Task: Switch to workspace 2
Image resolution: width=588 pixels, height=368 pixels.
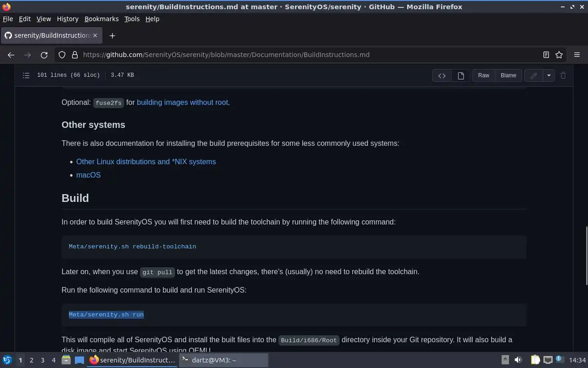Action: point(31,360)
